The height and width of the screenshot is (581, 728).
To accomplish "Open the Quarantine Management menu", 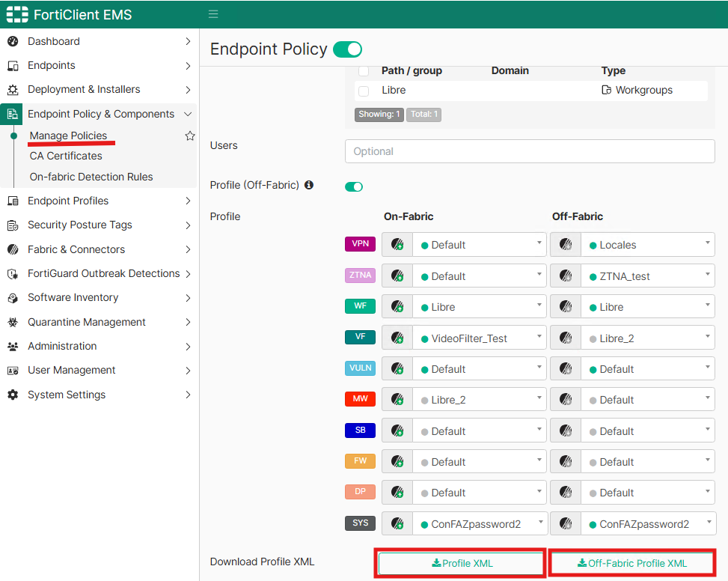I will [99, 322].
